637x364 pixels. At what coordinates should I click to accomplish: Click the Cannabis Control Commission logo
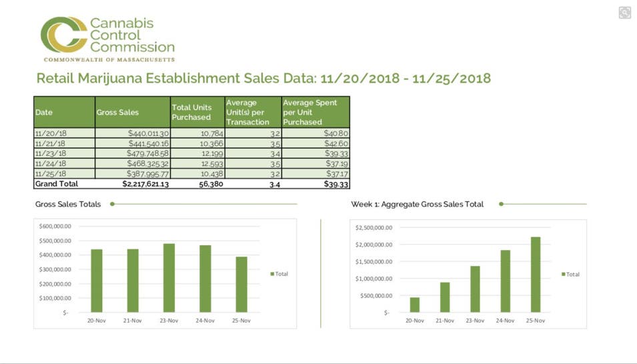[107, 39]
